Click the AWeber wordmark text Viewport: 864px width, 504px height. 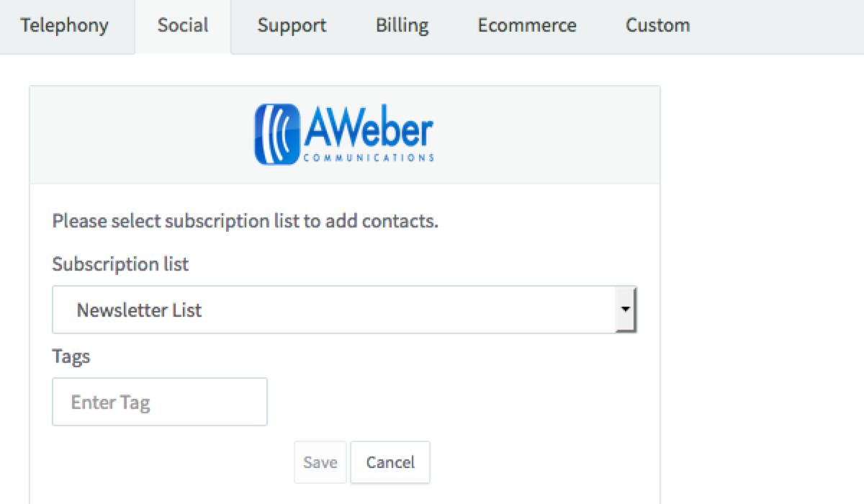(x=368, y=130)
